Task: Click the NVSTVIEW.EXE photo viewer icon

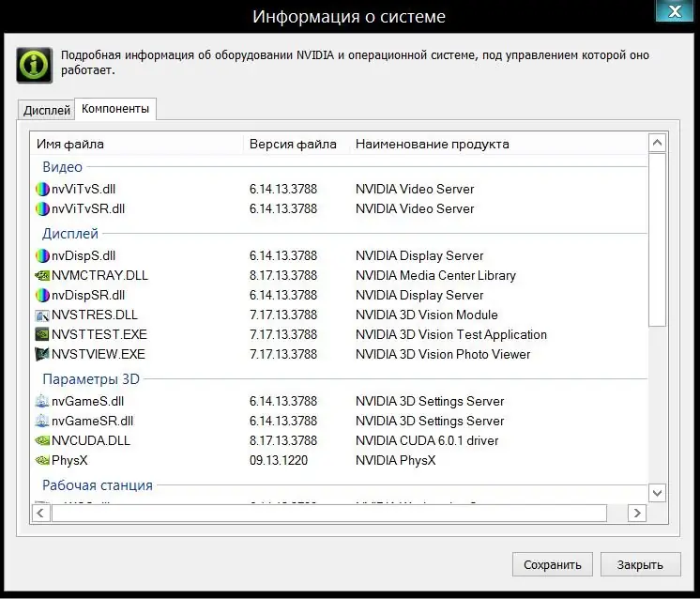Action: (42, 355)
